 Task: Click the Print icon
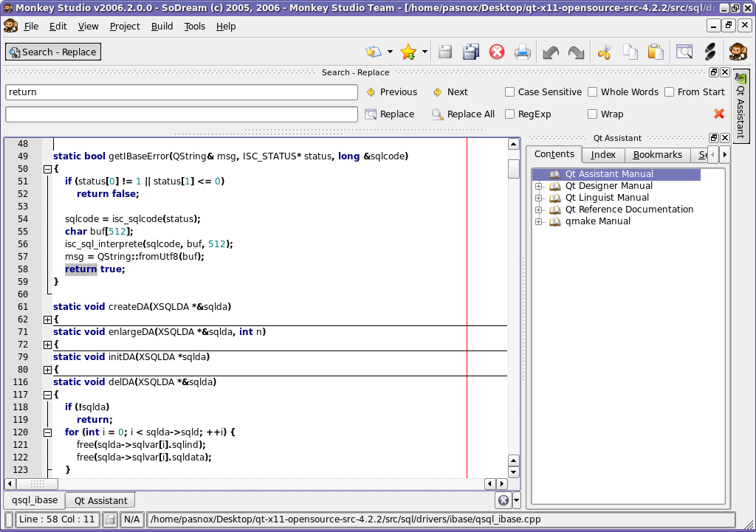(x=523, y=52)
